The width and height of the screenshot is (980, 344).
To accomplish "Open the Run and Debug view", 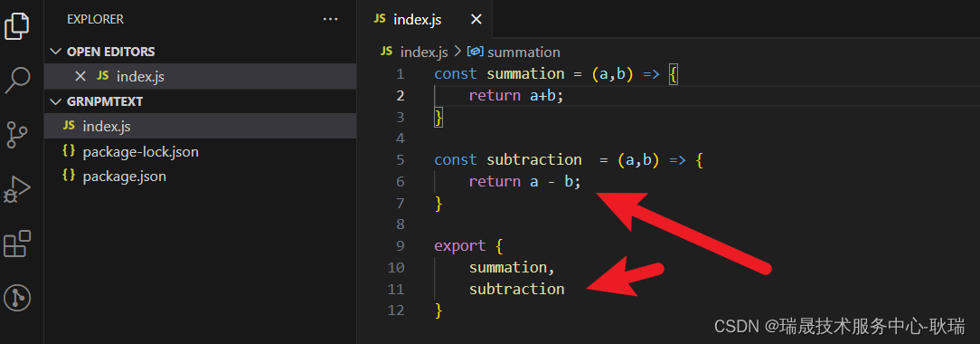I will pos(17,189).
